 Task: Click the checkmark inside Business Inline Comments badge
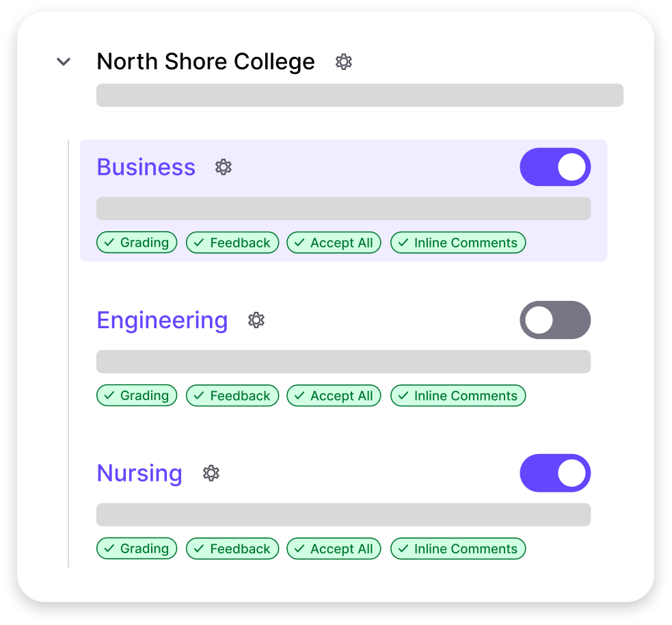(x=402, y=242)
